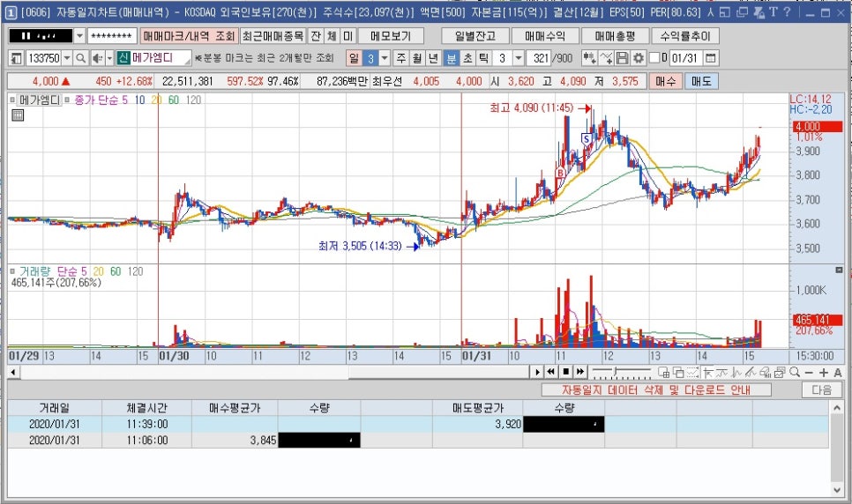Open the calendar picker next to 01/31

(x=710, y=57)
